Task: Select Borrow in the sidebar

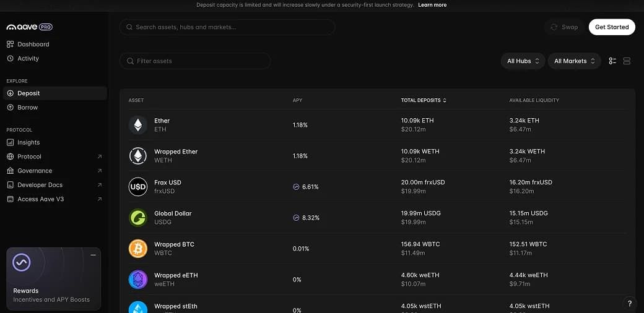Action: [x=55, y=108]
